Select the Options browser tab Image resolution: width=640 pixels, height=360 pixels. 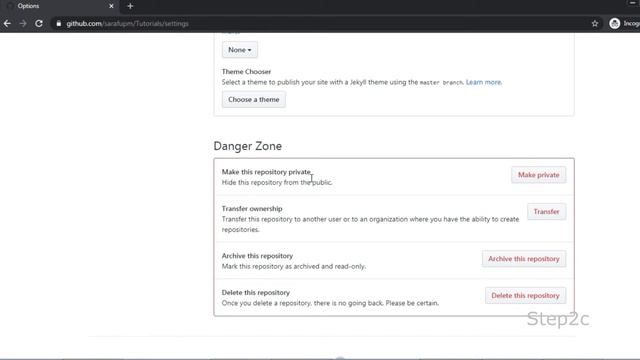pyautogui.click(x=61, y=6)
